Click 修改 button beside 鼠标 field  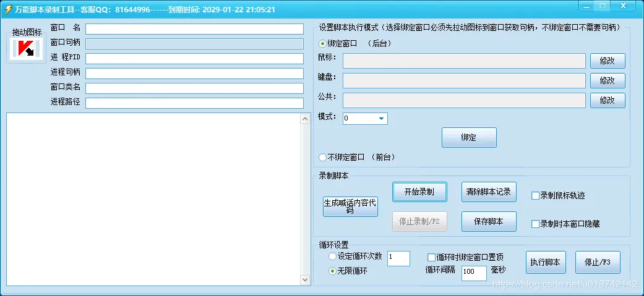click(608, 61)
